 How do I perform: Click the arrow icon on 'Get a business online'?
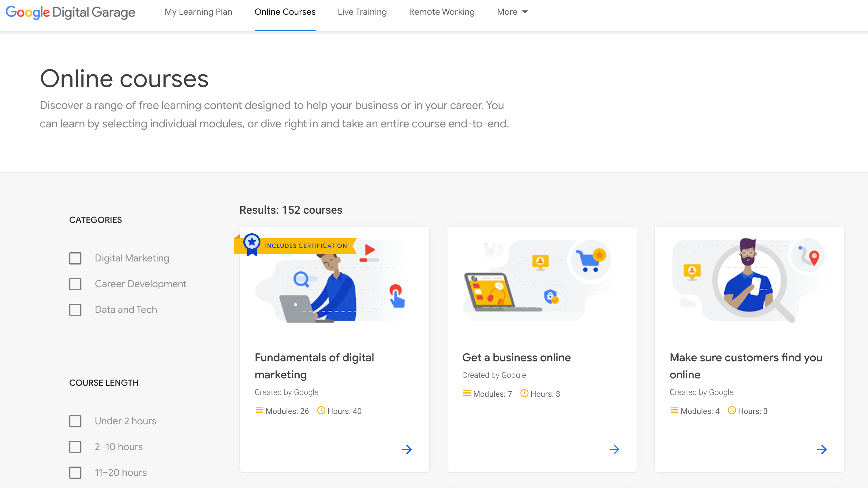click(614, 449)
